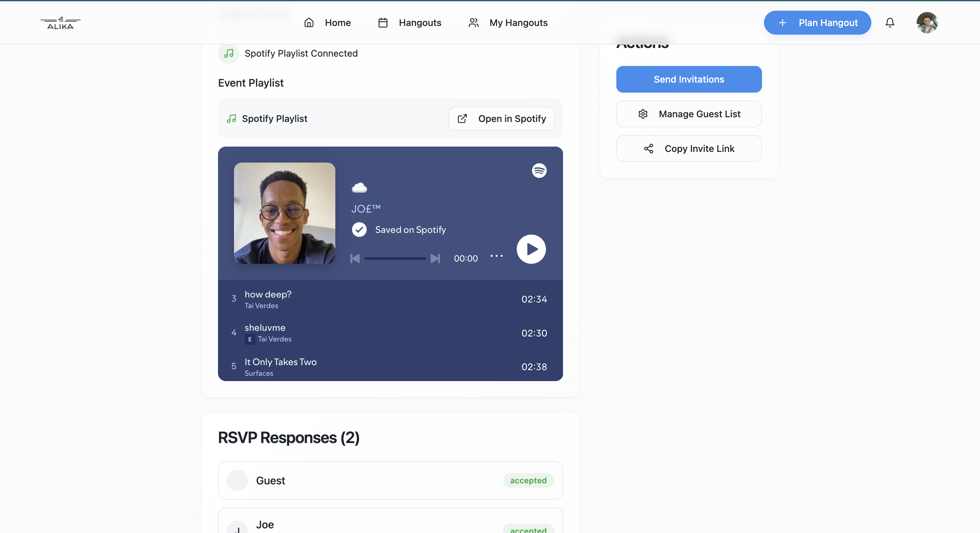Viewport: 980px width, 533px height.
Task: Click the Spotify logo in player
Action: click(x=539, y=170)
